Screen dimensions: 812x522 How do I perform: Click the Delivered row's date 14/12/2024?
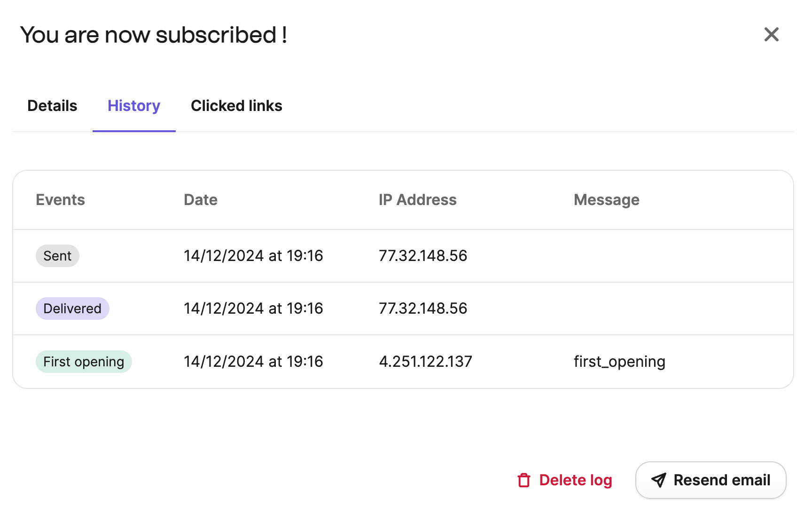[x=224, y=308]
